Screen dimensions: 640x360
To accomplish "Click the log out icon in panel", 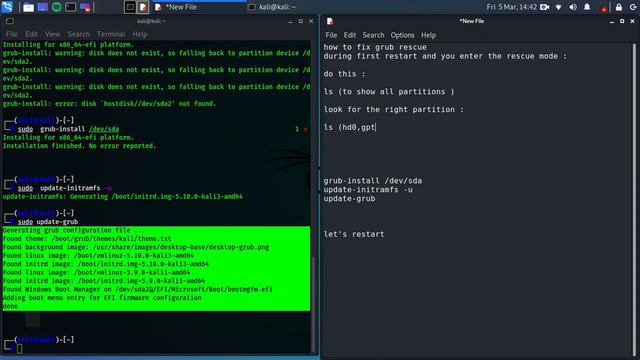I will point(633,7).
